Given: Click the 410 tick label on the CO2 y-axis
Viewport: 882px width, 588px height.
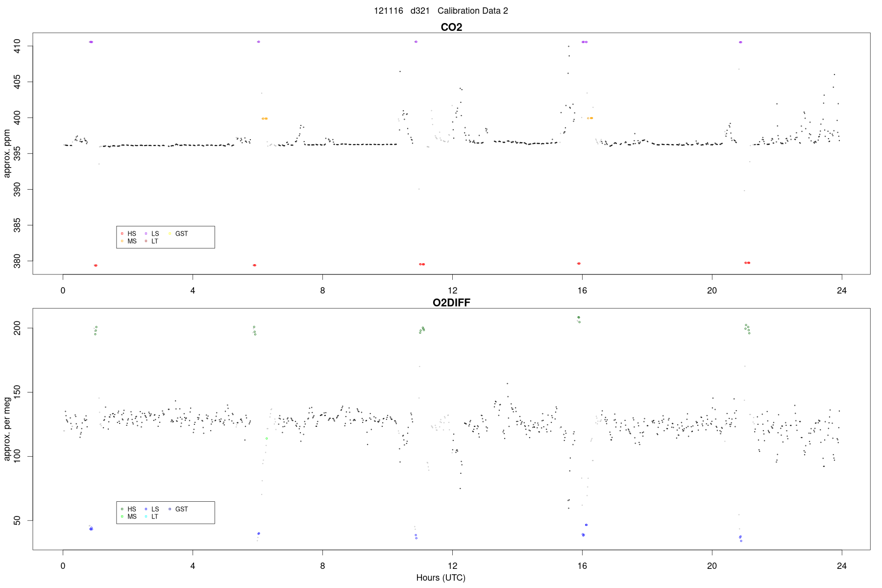Looking at the screenshot, I should tap(17, 47).
